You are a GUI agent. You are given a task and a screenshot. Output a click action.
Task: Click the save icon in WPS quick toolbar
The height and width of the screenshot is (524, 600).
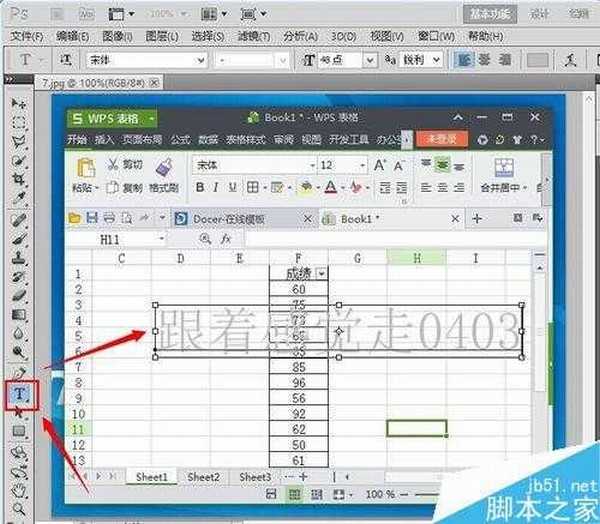92,218
